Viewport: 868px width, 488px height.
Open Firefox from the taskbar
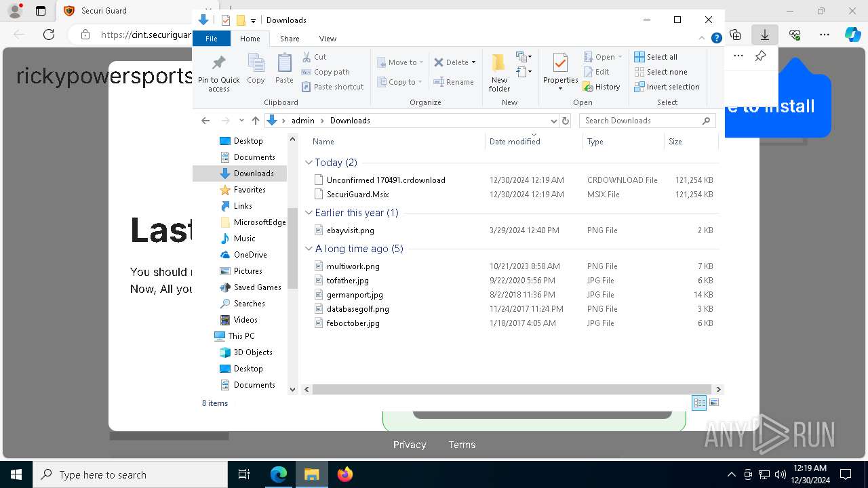345,474
